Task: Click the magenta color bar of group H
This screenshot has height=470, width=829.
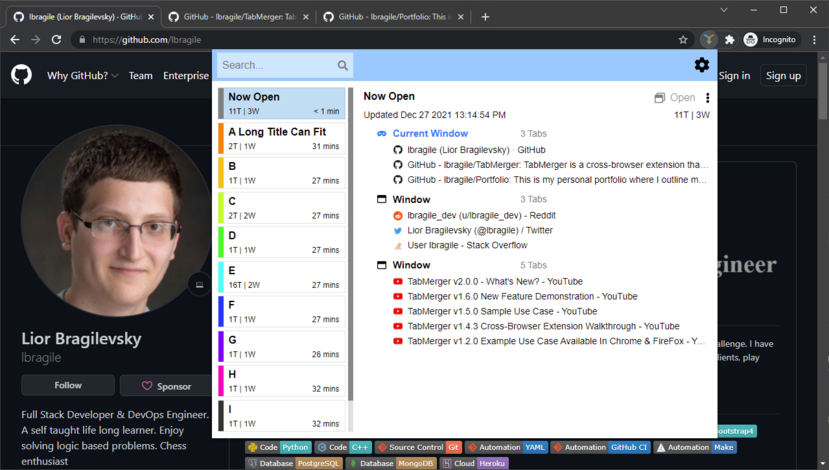Action: (221, 380)
